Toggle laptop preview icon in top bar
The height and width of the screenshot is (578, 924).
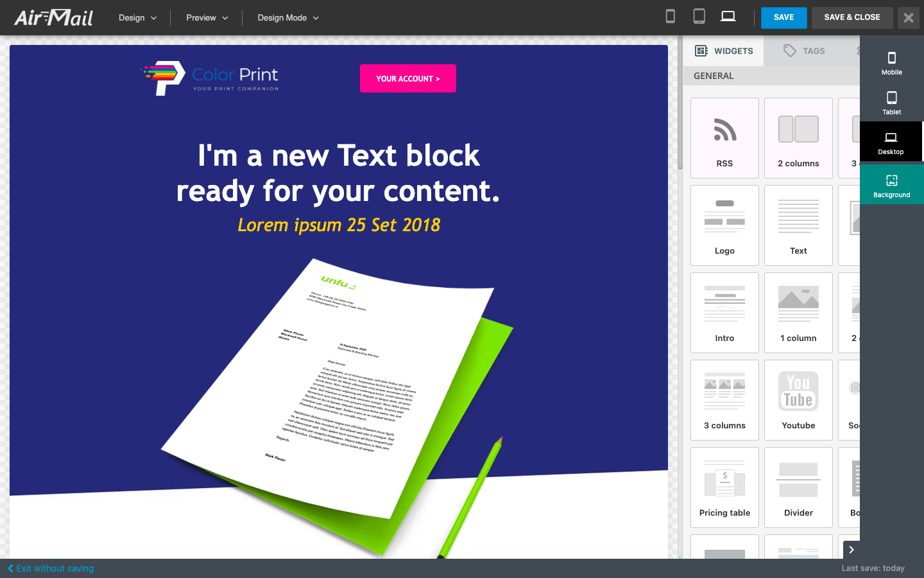728,17
